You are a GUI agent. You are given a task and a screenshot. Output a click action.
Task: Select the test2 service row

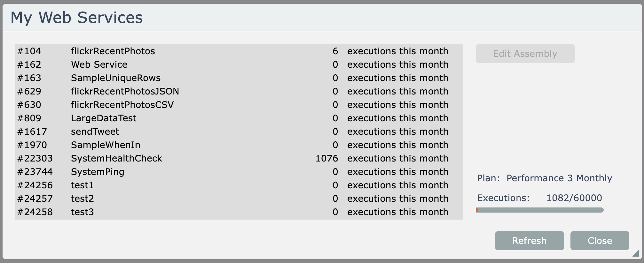pos(82,199)
